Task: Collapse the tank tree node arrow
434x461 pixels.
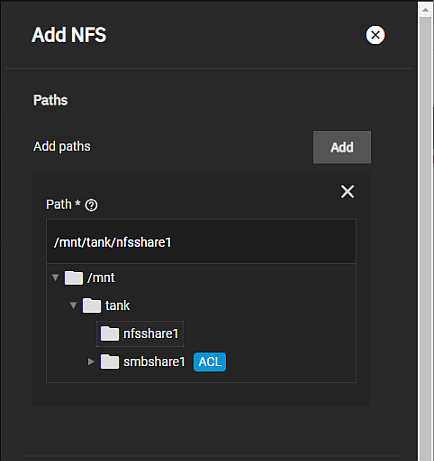Action: (x=73, y=305)
